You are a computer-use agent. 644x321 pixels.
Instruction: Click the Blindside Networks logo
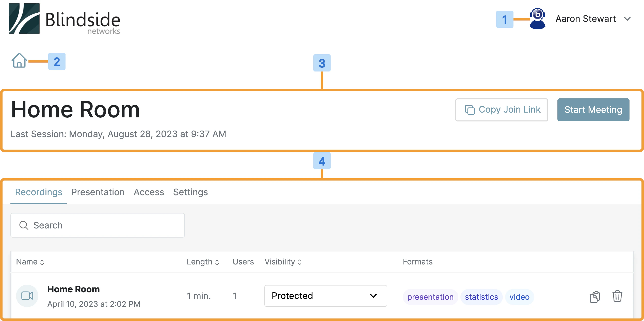coord(65,19)
